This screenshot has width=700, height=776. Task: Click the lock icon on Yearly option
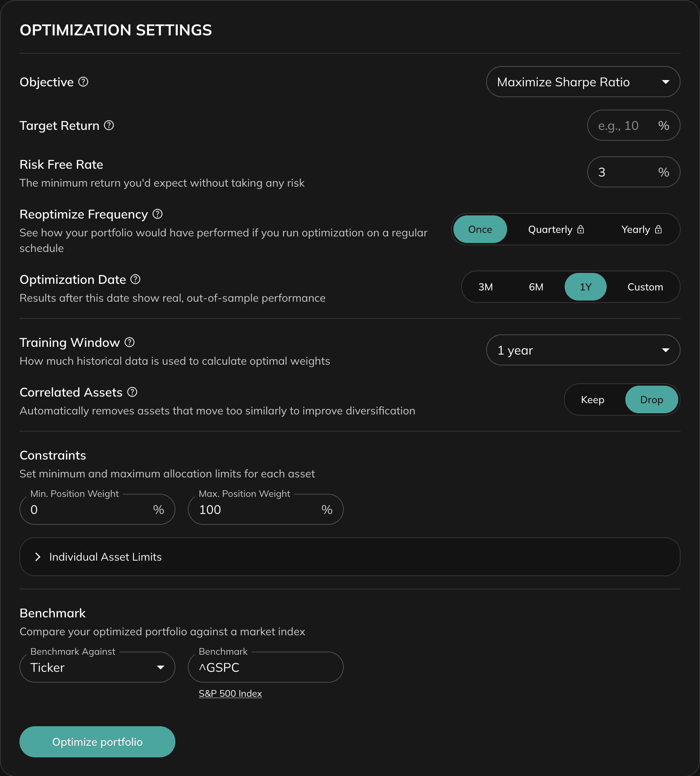click(658, 229)
